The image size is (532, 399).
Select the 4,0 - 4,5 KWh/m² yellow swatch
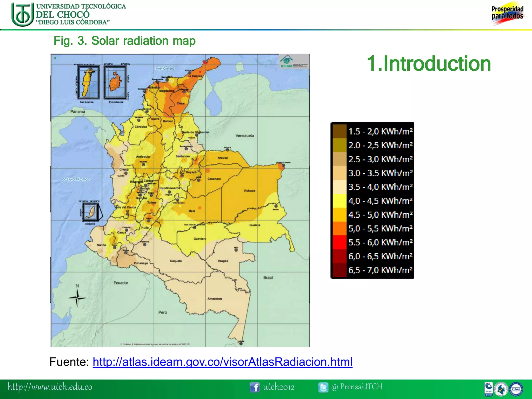[340, 201]
